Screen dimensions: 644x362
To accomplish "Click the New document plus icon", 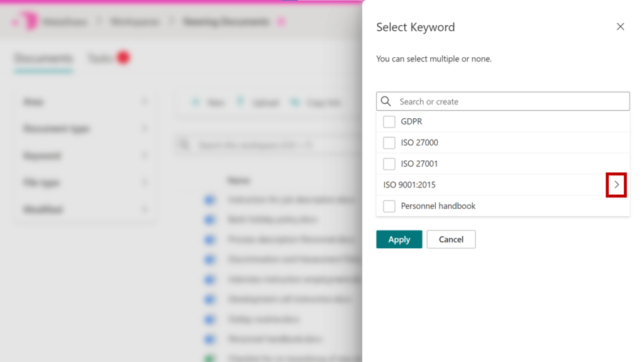I will click(196, 102).
